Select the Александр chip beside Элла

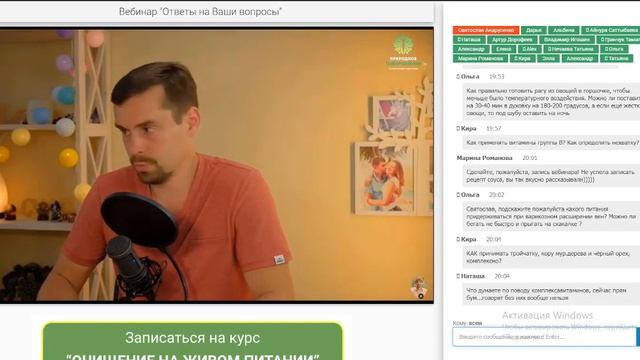point(580,58)
